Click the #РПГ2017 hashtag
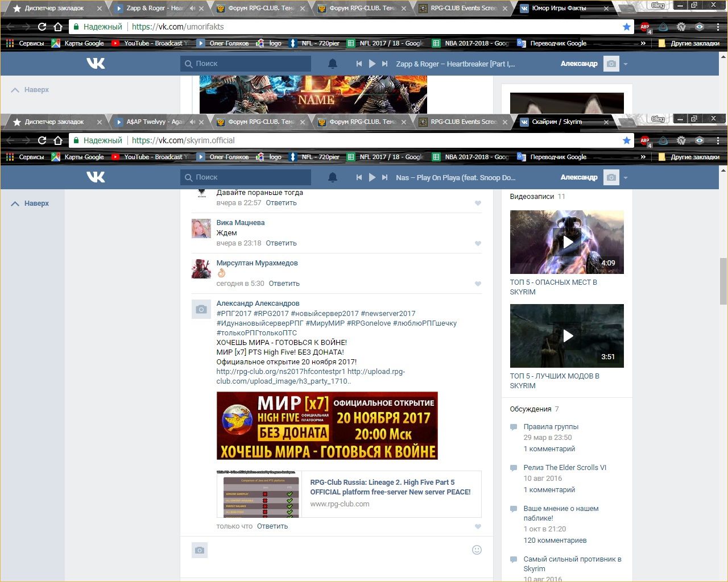Screen dimensions: 728x582 tap(234, 314)
